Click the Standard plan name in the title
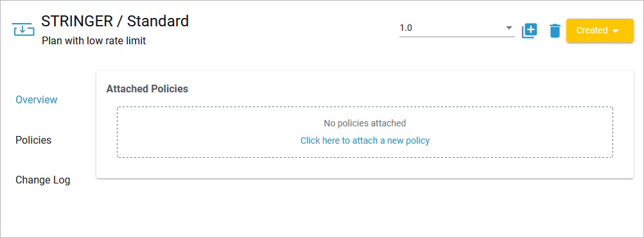Viewport: 644px width, 238px height. [158, 21]
